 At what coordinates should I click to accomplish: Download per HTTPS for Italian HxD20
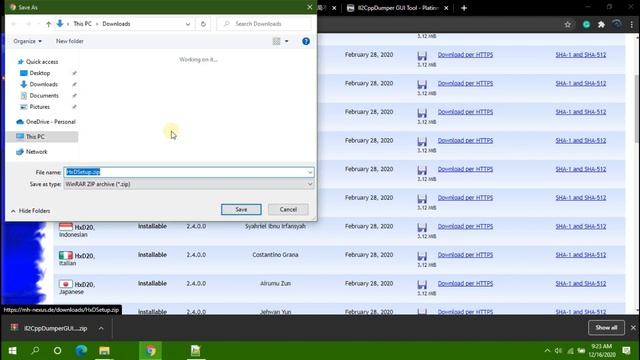(x=465, y=255)
